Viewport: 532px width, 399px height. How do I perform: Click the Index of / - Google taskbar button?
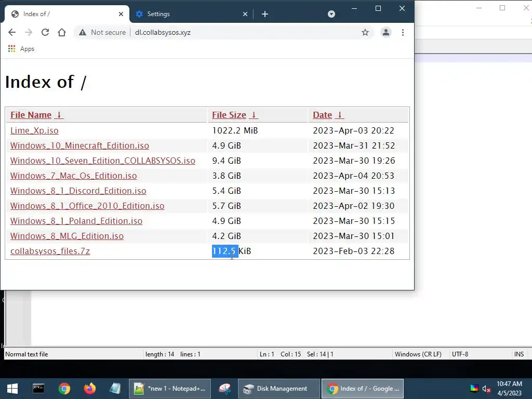point(362,389)
